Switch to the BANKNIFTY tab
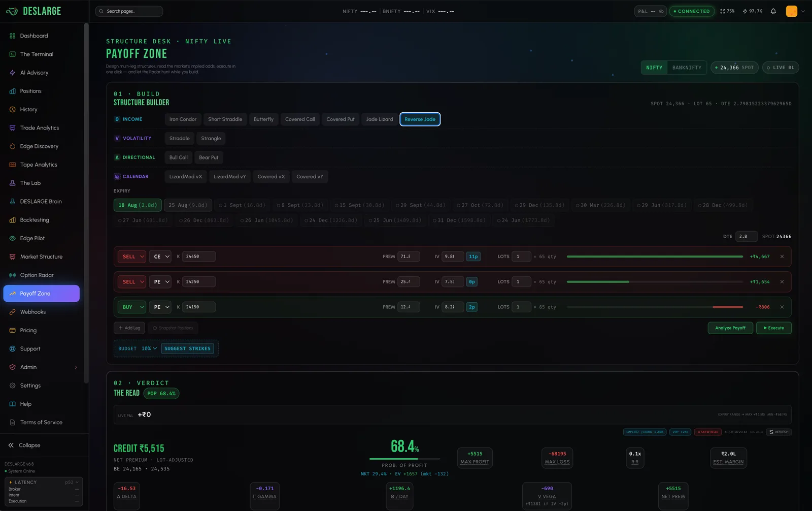The height and width of the screenshot is (511, 812). [x=687, y=68]
